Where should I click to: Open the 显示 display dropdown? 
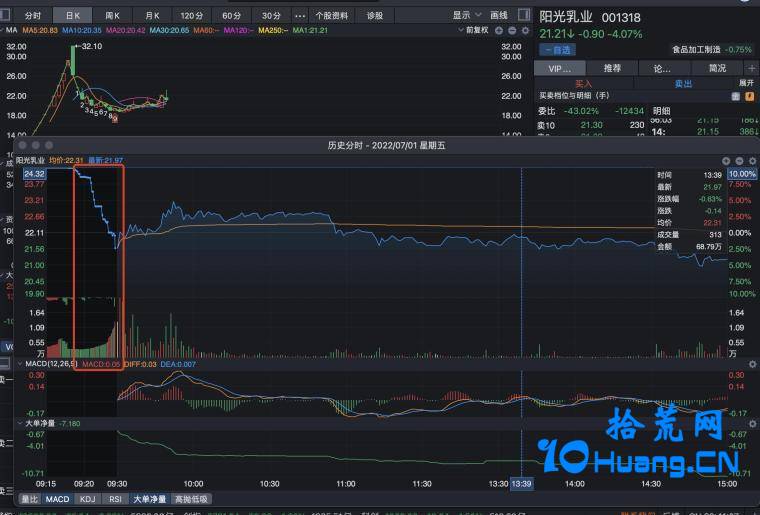click(467, 15)
